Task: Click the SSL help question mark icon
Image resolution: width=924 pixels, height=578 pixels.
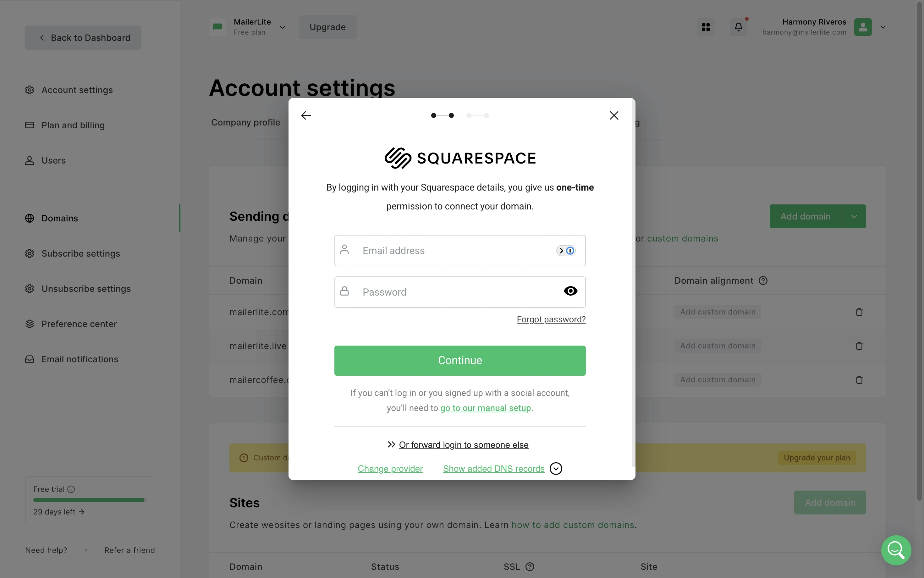Action: pos(530,567)
